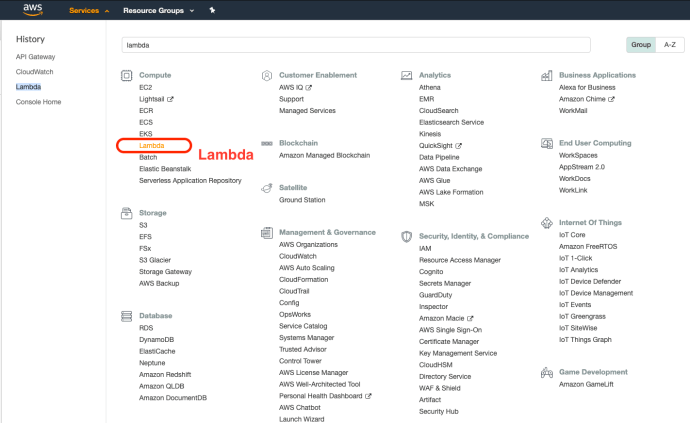Click the Compute category icon
Image resolution: width=690 pixels, height=423 pixels.
[x=127, y=75]
